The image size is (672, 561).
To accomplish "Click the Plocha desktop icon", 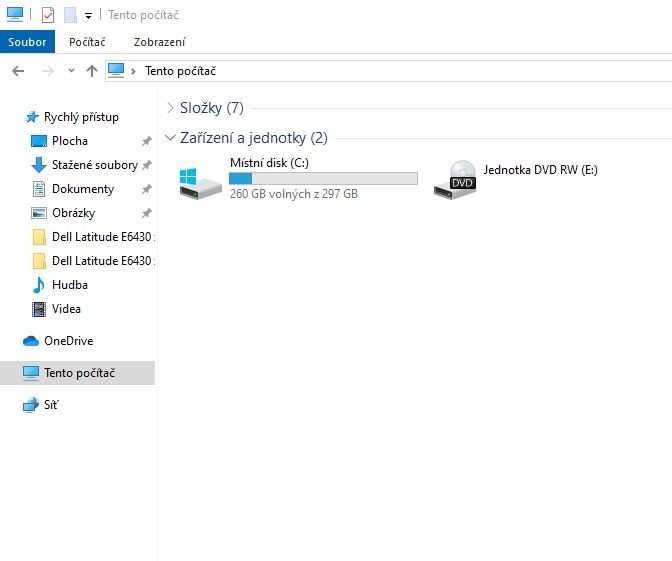I will pyautogui.click(x=39, y=141).
